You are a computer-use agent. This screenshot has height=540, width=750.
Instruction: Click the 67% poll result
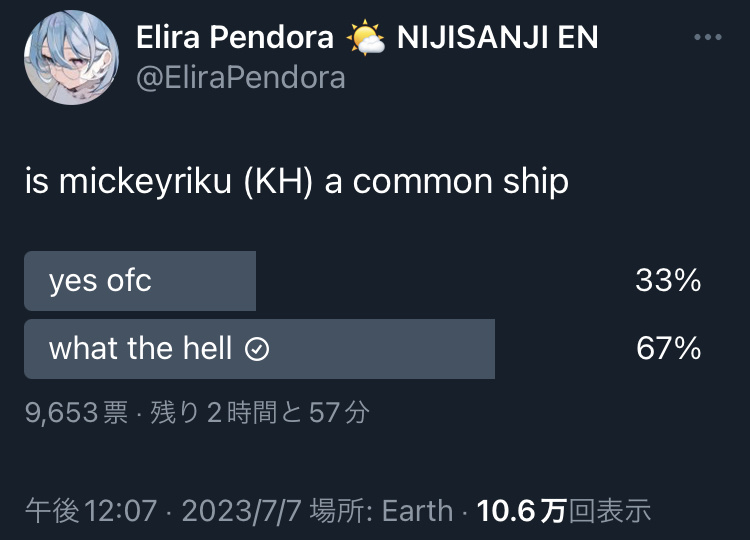coord(668,348)
